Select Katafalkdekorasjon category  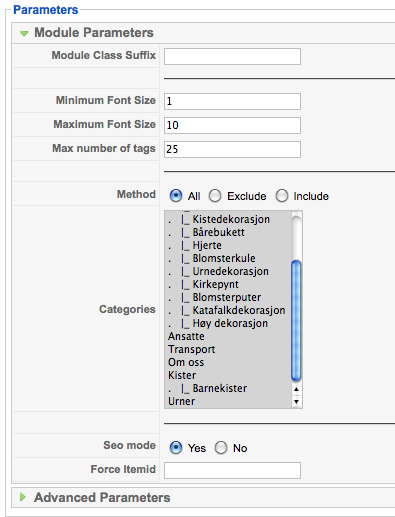(228, 310)
